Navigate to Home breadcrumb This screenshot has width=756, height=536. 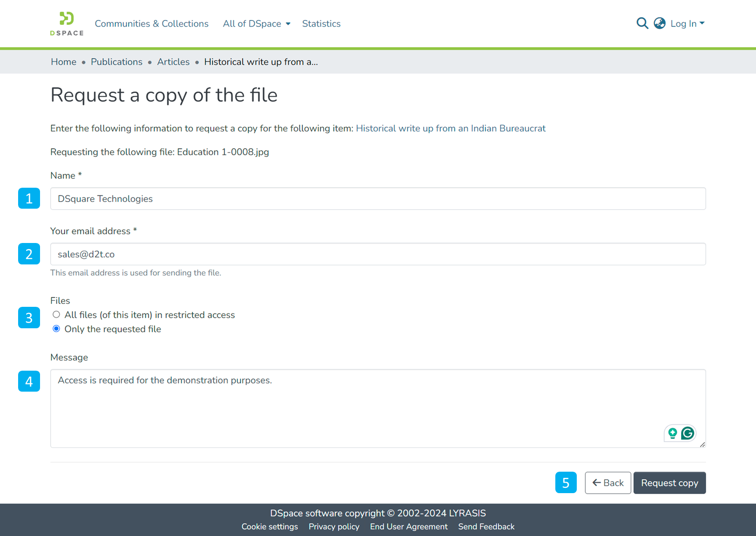pyautogui.click(x=63, y=62)
